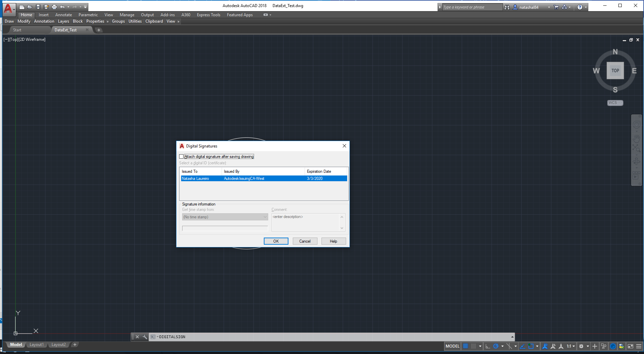This screenshot has height=354, width=644.
Task: Save the drawing using the floppy disk icon
Action: pos(38,7)
